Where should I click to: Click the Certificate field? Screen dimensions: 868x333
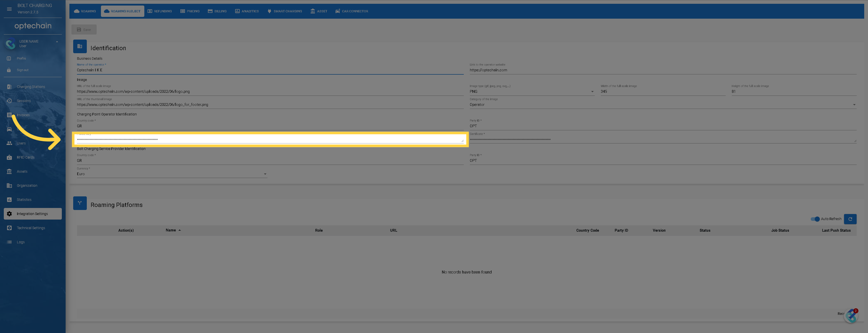[x=663, y=139]
